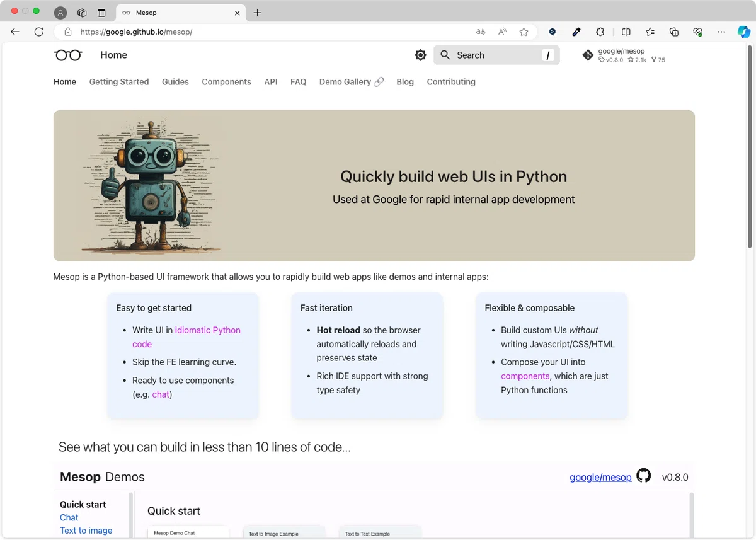
Task: Open the tab actions menu
Action: click(x=101, y=13)
